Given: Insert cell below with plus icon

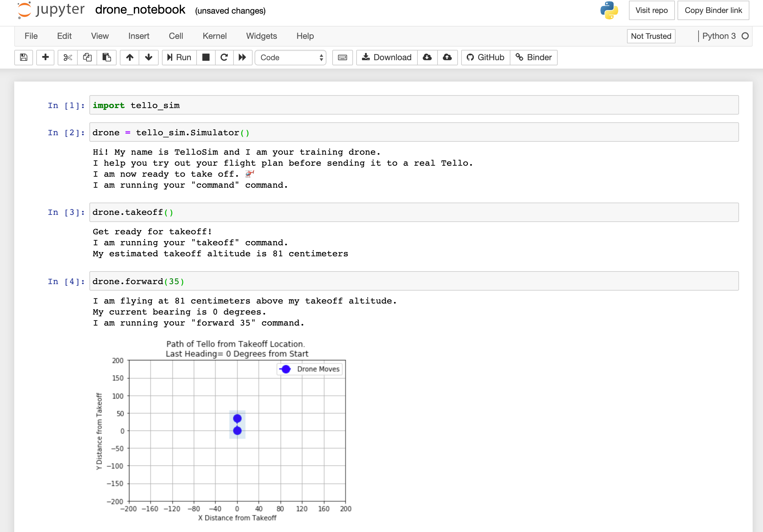Looking at the screenshot, I should pos(45,58).
